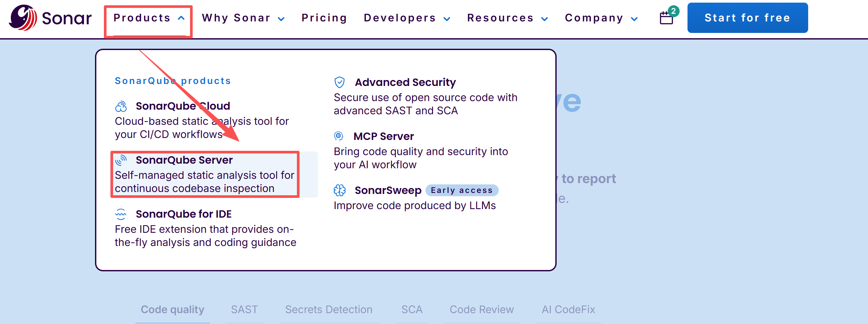
Task: Open the MCP Server product link
Action: [x=384, y=136]
